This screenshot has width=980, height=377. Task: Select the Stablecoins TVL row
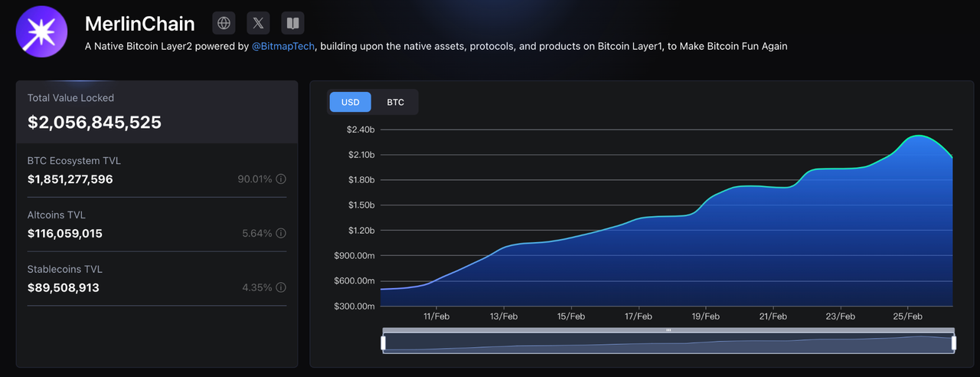pos(157,279)
